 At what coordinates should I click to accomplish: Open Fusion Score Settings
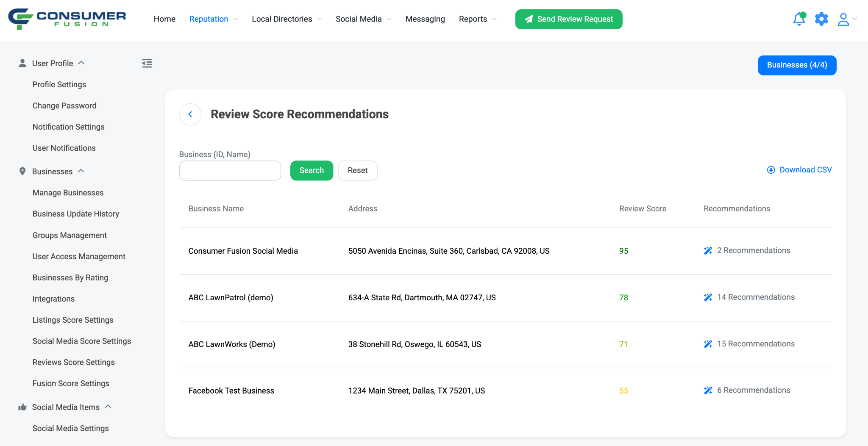coord(71,383)
